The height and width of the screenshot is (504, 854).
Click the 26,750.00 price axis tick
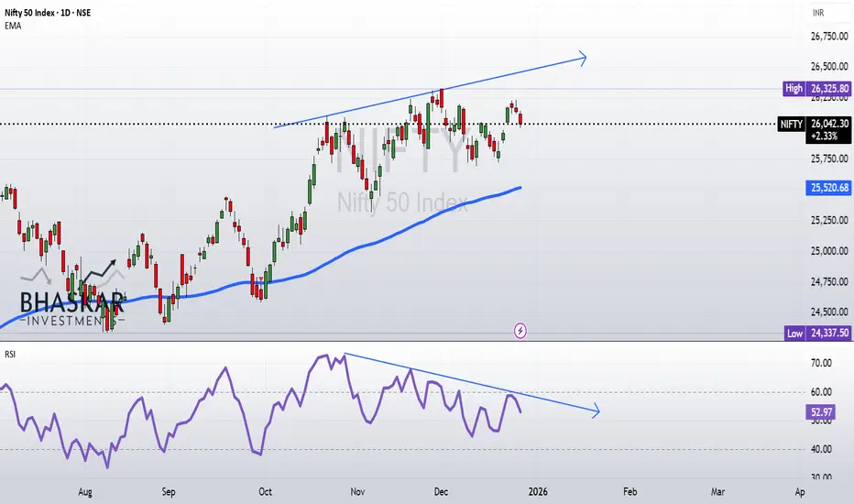829,37
